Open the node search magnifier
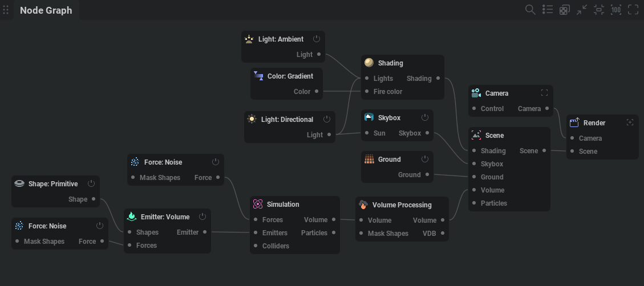This screenshot has height=286, width=644. click(x=530, y=10)
